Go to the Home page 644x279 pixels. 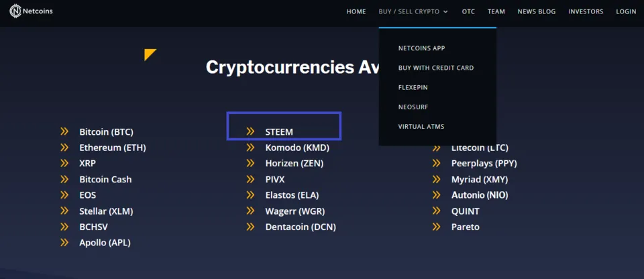356,11
